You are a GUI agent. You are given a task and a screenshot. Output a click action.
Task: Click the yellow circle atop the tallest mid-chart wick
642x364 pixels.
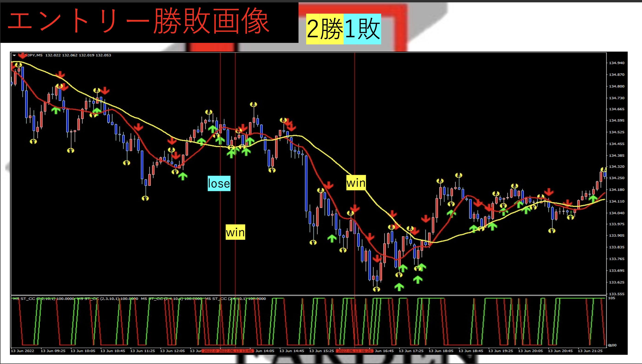(253, 104)
